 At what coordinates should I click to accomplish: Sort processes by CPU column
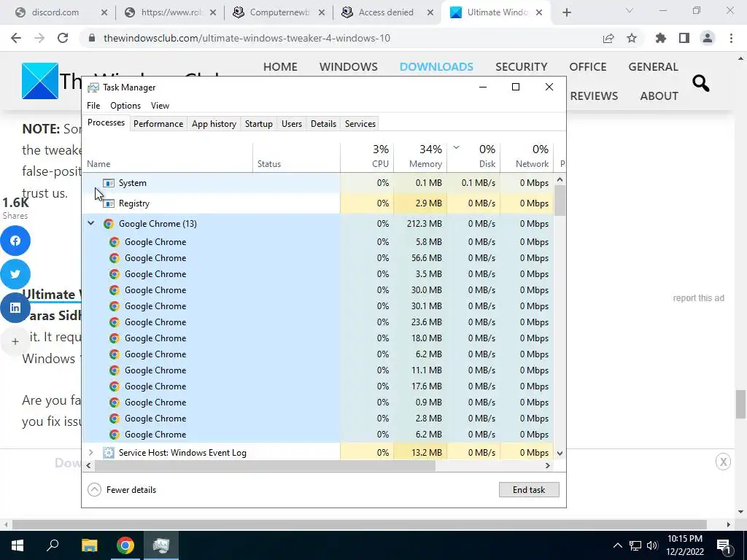(367, 157)
